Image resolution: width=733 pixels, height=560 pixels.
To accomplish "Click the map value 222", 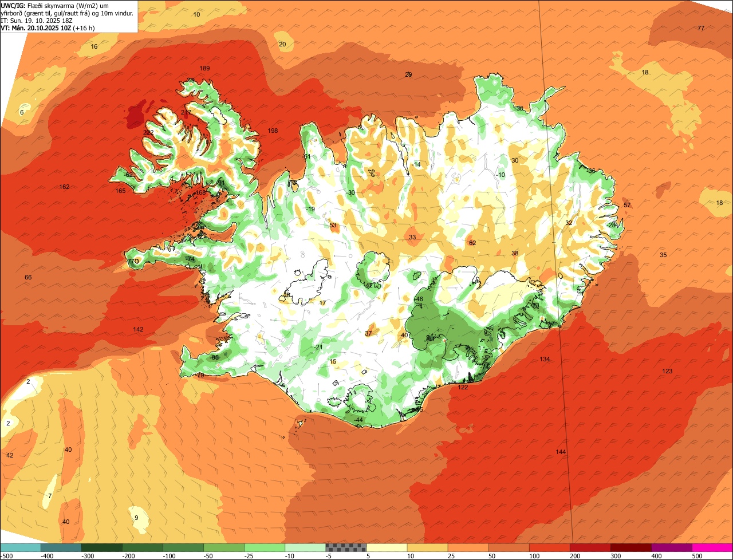I will point(148,132).
